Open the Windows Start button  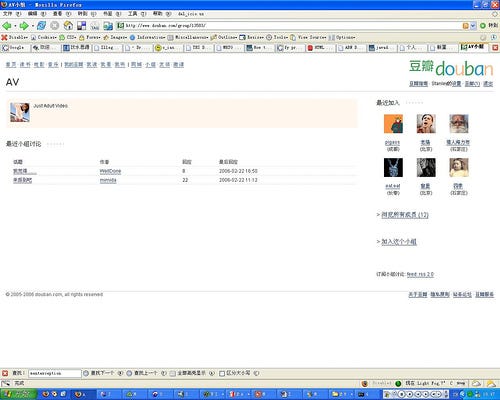coord(18,394)
